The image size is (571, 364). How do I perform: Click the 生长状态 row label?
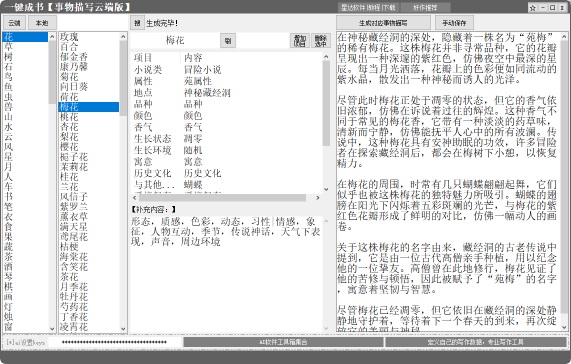tap(152, 139)
